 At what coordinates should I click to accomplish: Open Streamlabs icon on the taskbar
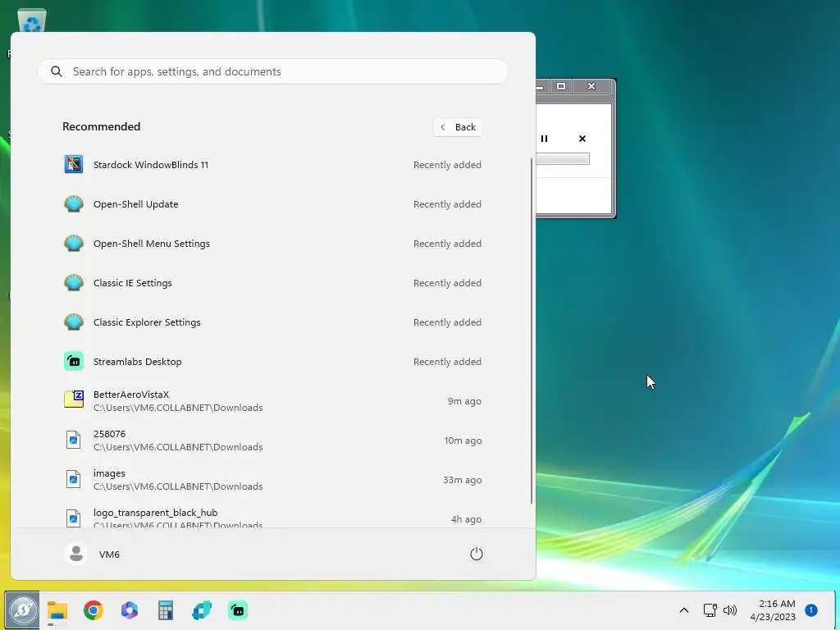coord(238,610)
